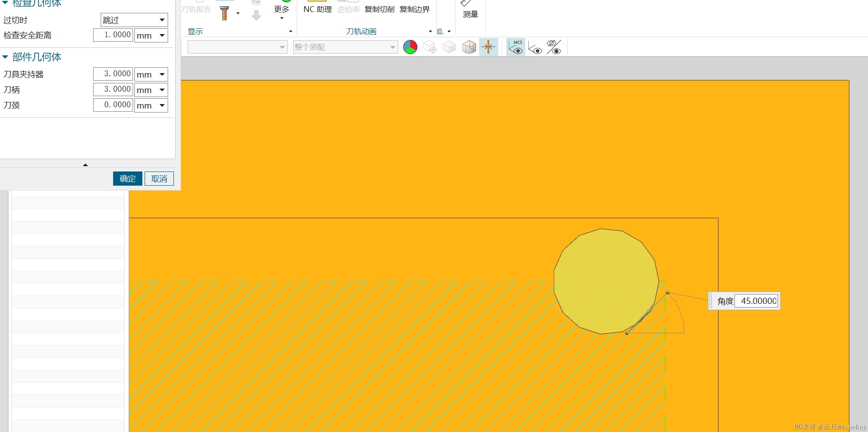Toggle the crossed-out eye hide icon

click(554, 47)
